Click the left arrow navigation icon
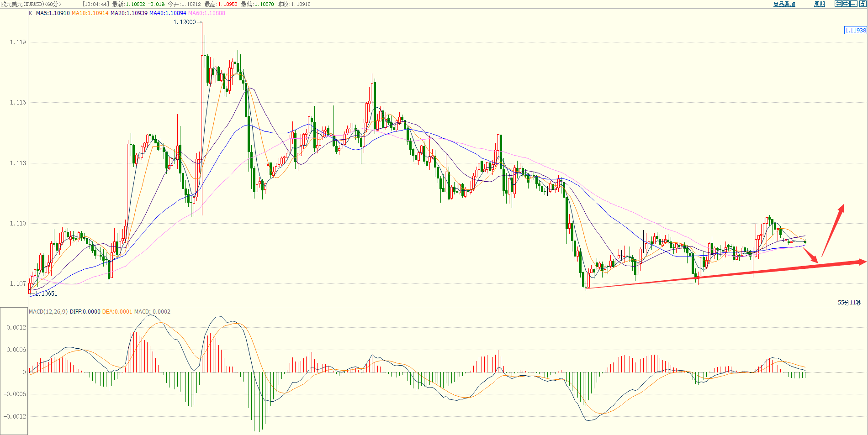868x435 pixels. (x=838, y=4)
